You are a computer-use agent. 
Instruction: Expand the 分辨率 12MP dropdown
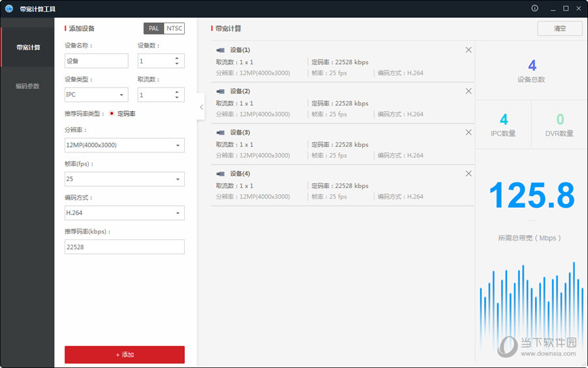[x=124, y=145]
